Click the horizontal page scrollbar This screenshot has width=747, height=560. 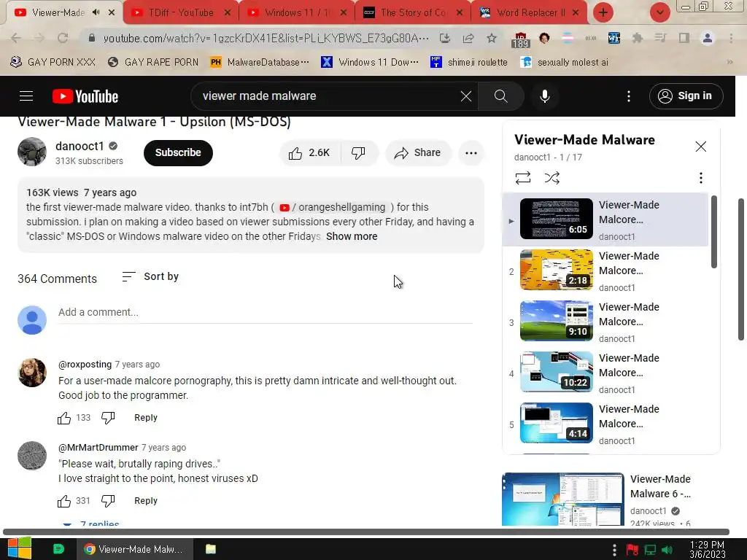[x=366, y=532]
